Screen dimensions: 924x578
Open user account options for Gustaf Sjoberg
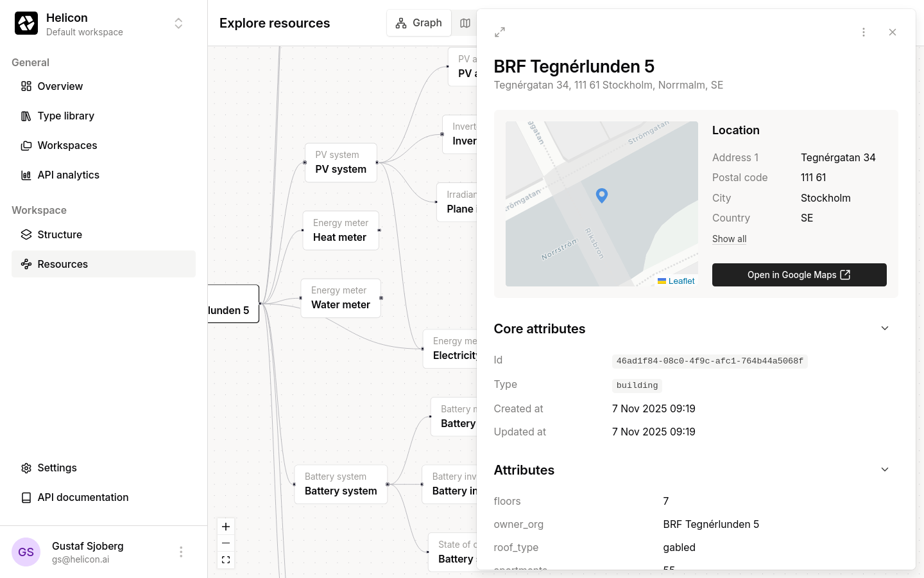181,552
